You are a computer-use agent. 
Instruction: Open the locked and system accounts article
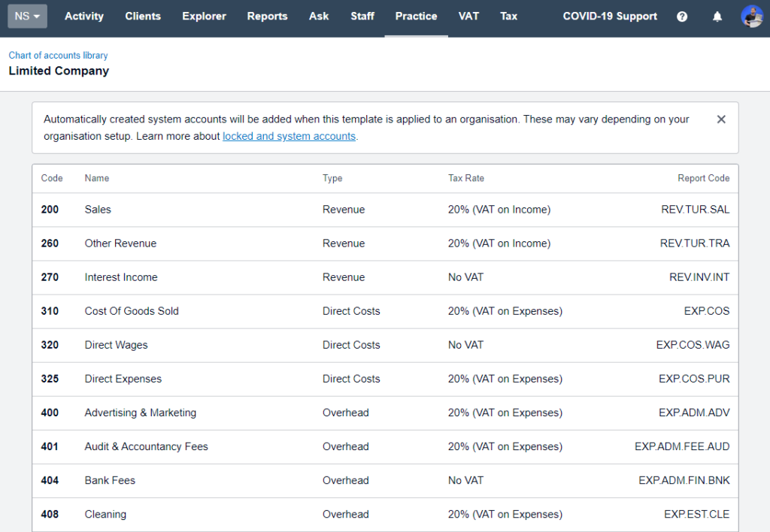click(289, 136)
